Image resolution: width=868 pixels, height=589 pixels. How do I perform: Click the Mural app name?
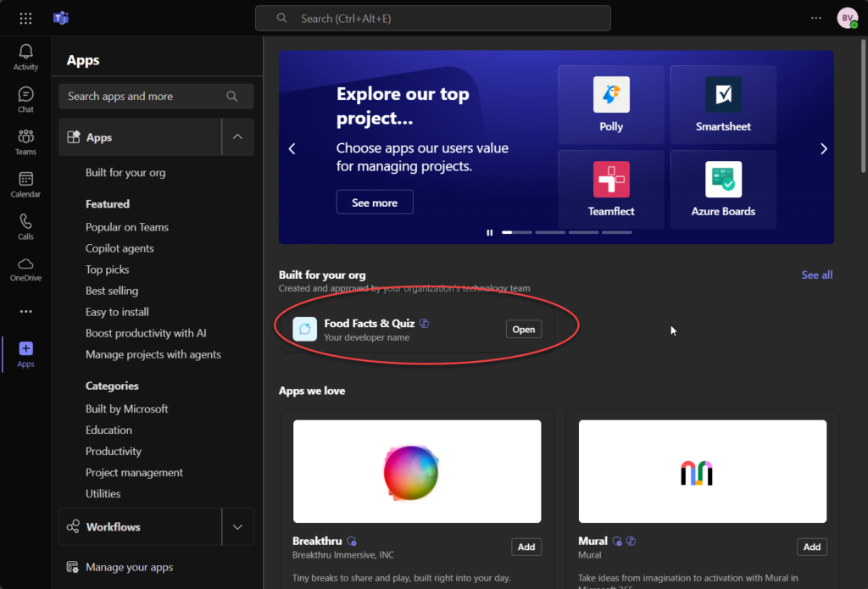[593, 541]
